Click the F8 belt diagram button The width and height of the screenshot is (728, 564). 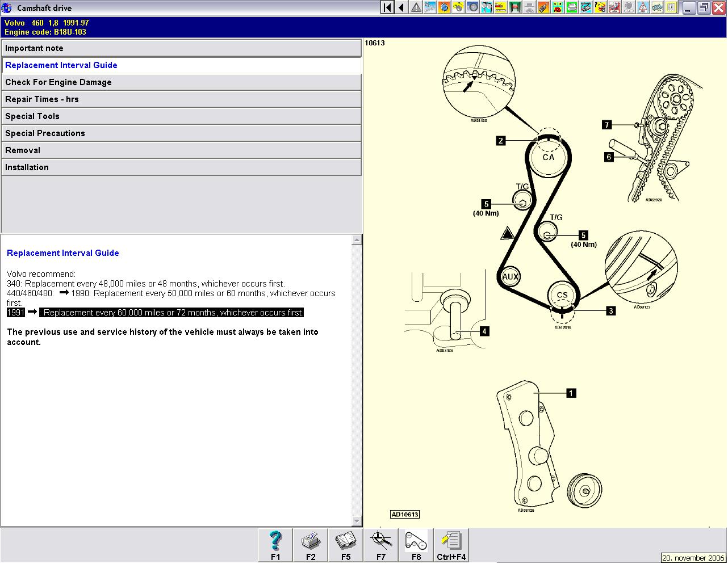click(x=416, y=545)
